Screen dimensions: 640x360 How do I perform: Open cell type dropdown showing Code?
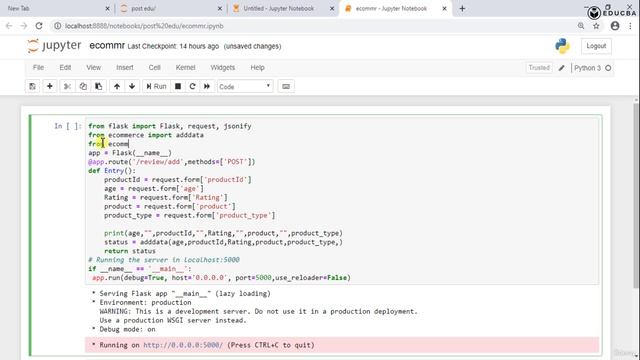pyautogui.click(x=245, y=87)
